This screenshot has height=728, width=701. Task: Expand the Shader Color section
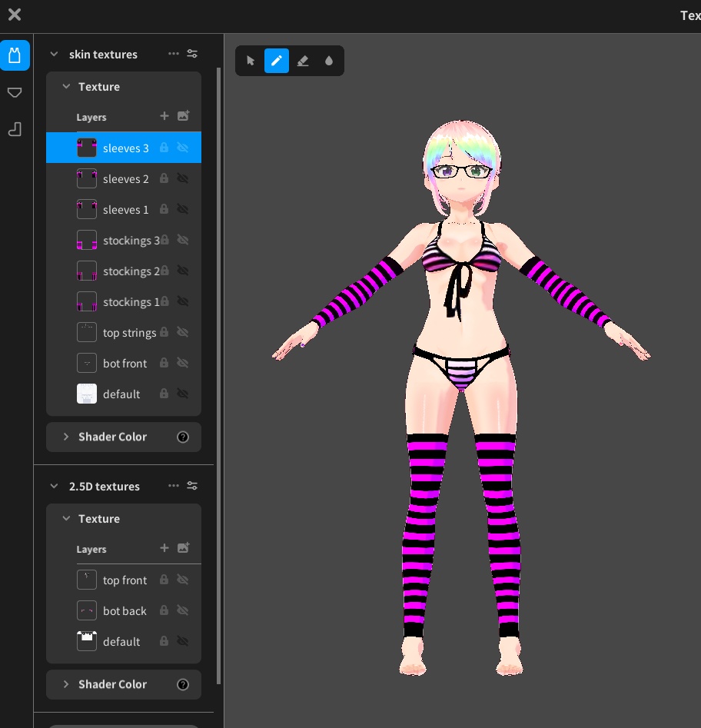point(66,437)
